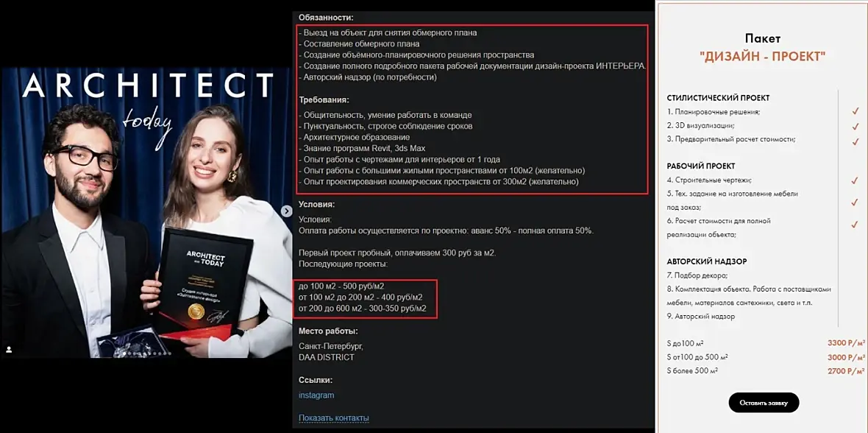Click the РАБОЧИЙ ПРОЕКТ section heading
Viewport: 868px width, 433px height.
coord(701,166)
